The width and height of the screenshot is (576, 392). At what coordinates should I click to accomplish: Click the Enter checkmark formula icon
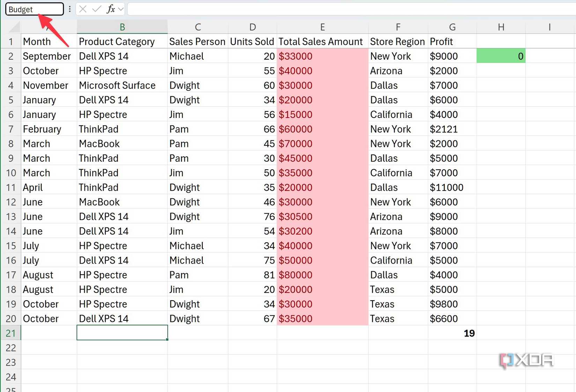(97, 9)
